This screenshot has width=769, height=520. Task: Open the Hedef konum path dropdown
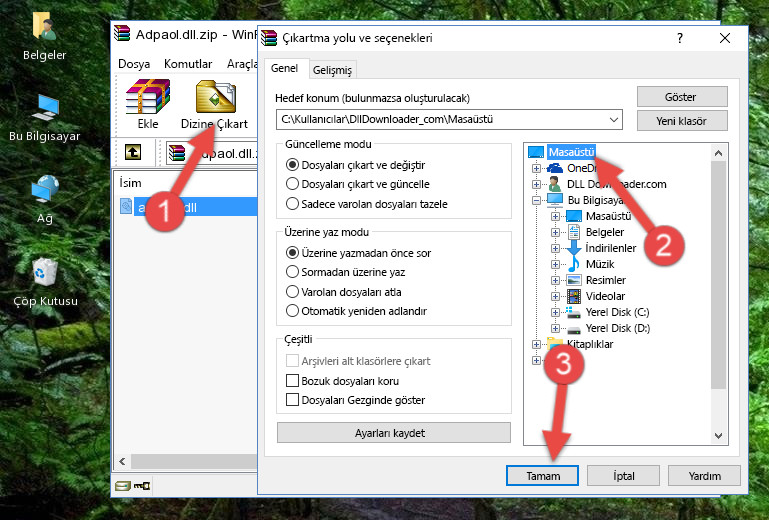[x=614, y=119]
